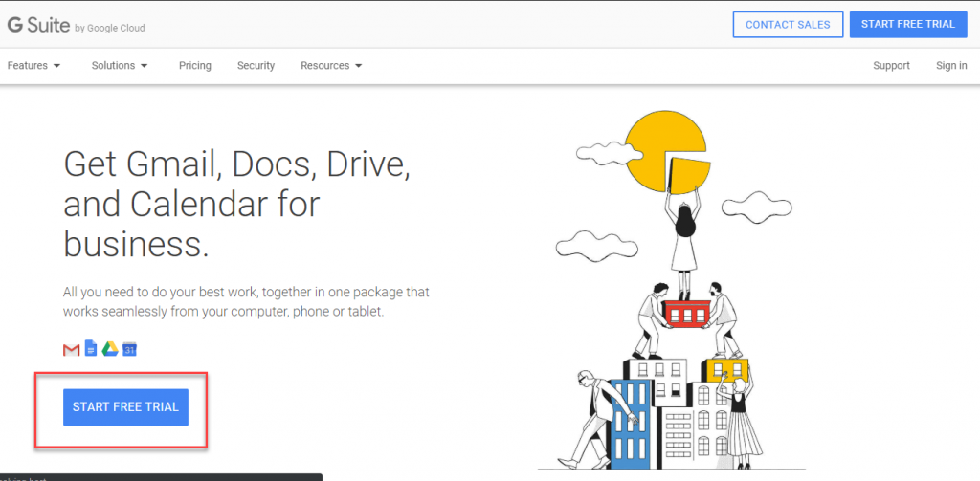Go to the Support link
Screen dimensions: 980x481
(891, 66)
